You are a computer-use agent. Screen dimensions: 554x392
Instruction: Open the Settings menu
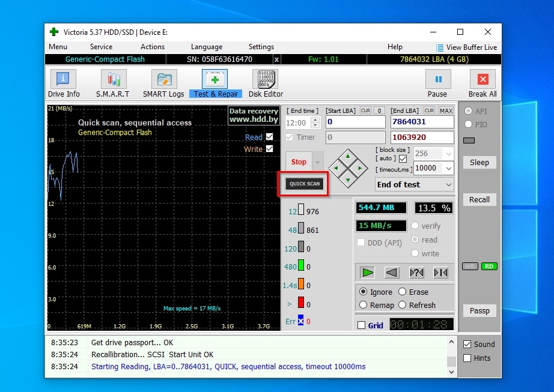(x=261, y=47)
